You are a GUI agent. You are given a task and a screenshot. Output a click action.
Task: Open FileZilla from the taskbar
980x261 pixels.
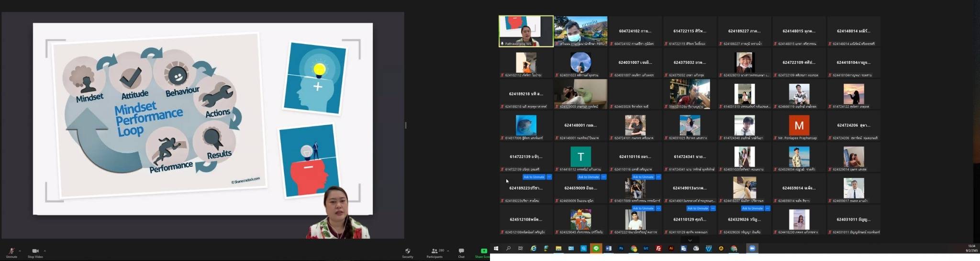(x=658, y=249)
